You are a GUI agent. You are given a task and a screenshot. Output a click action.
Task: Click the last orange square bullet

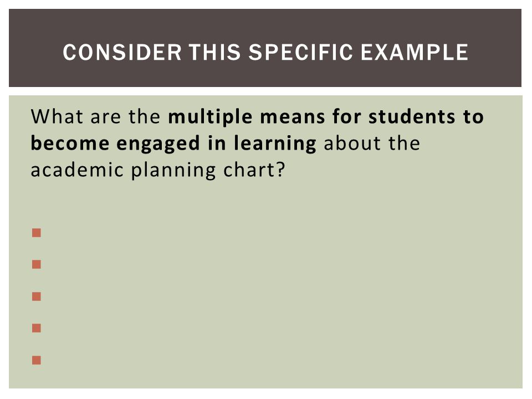[37, 360]
